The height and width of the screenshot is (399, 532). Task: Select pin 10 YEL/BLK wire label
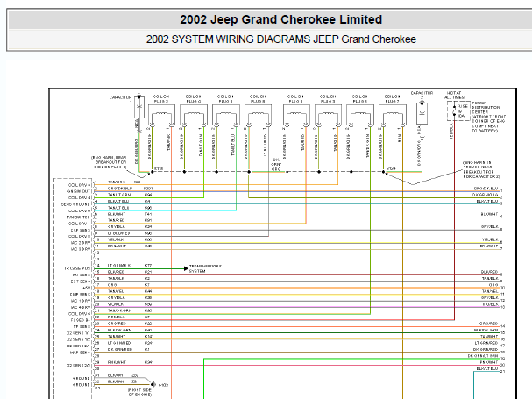116,239
